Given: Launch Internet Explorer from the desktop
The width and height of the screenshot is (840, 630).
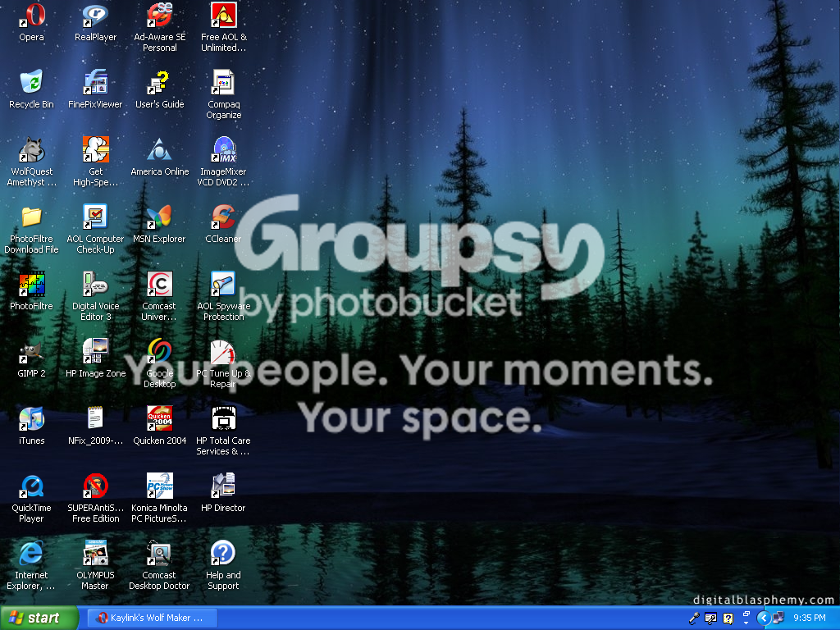Looking at the screenshot, I should point(32,554).
